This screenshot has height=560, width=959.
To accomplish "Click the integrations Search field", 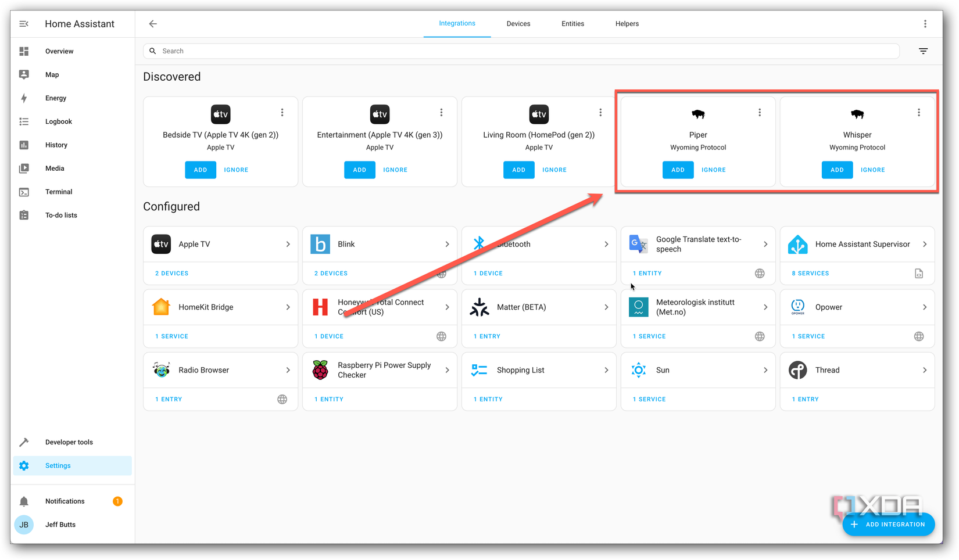I will (x=521, y=51).
